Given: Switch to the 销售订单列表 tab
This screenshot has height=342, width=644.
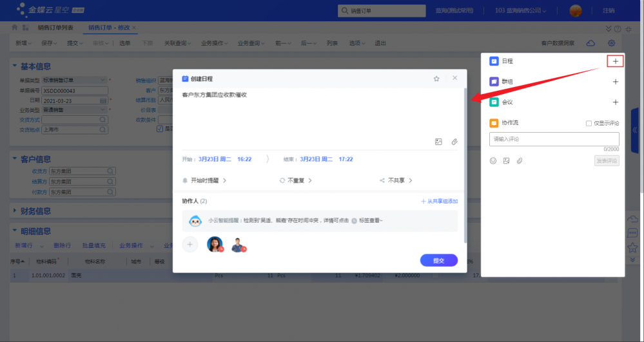Looking at the screenshot, I should point(55,28).
